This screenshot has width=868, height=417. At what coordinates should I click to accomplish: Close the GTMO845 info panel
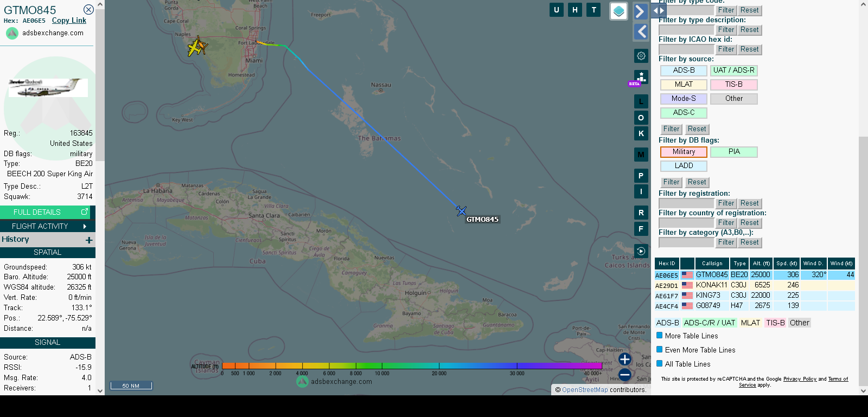tap(88, 10)
